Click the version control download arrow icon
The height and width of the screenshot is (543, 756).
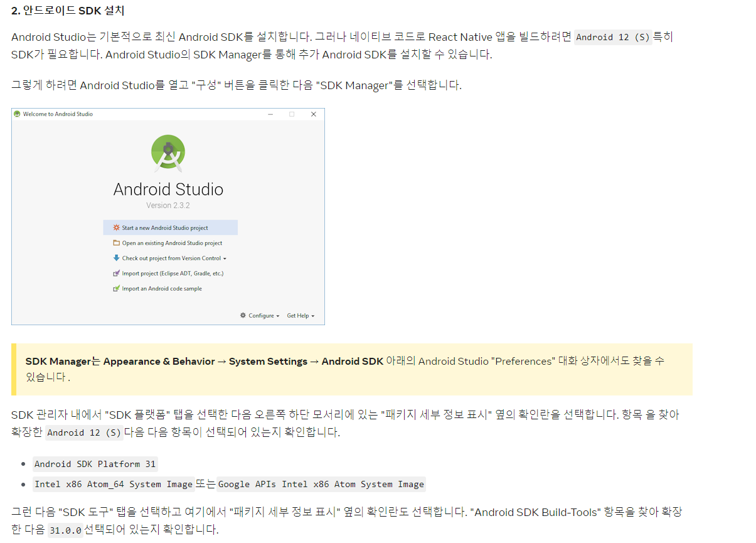click(116, 258)
